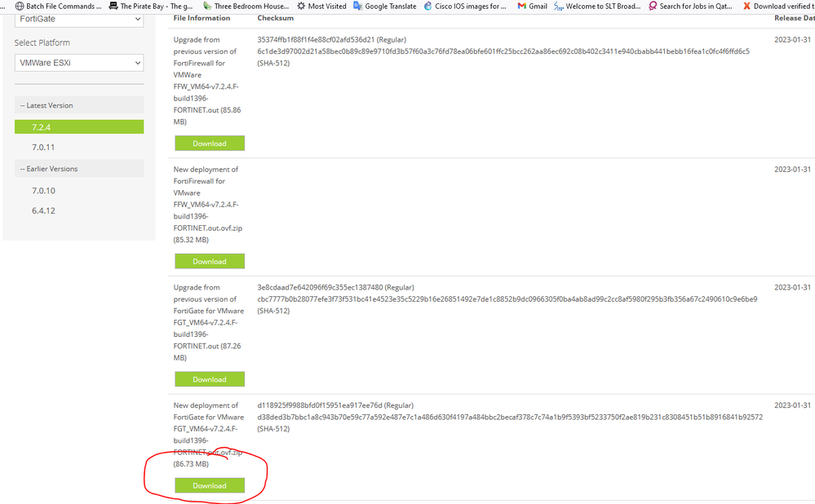
Task: Download FFW_VM64 FORTINET.out upgrade file (85.86 MB)
Action: 210,144
